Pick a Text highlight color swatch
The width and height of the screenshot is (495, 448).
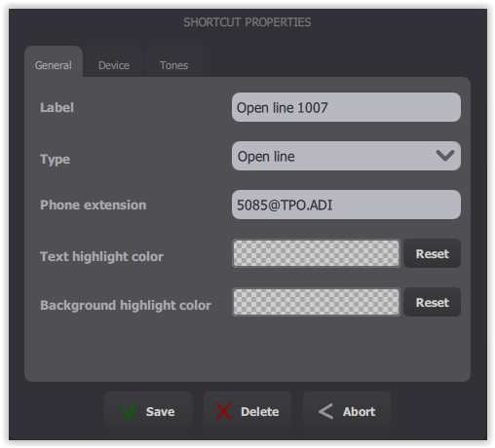[317, 253]
